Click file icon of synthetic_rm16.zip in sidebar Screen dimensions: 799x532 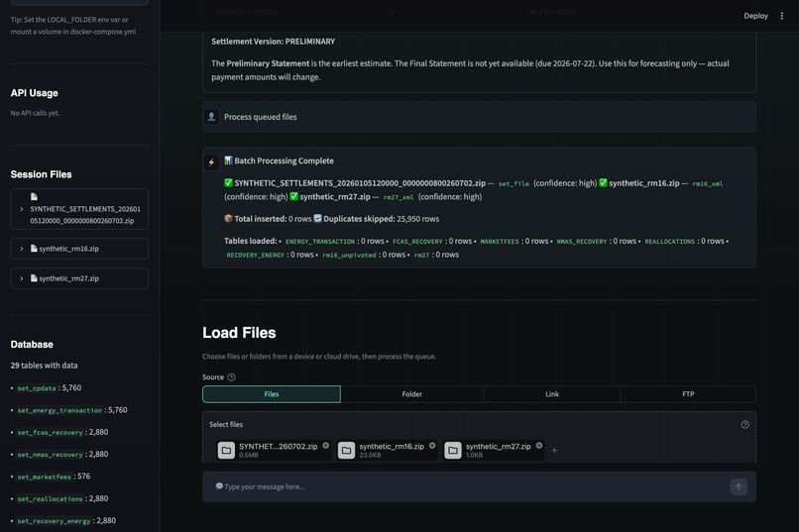coord(34,249)
